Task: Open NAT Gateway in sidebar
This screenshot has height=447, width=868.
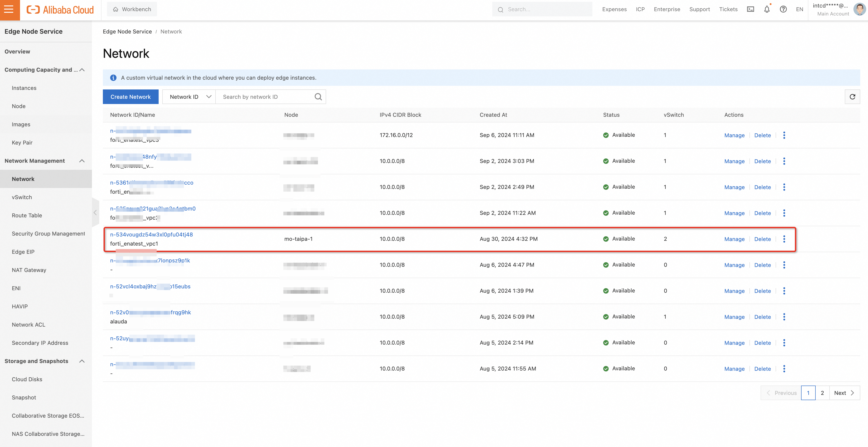Action: click(29, 270)
